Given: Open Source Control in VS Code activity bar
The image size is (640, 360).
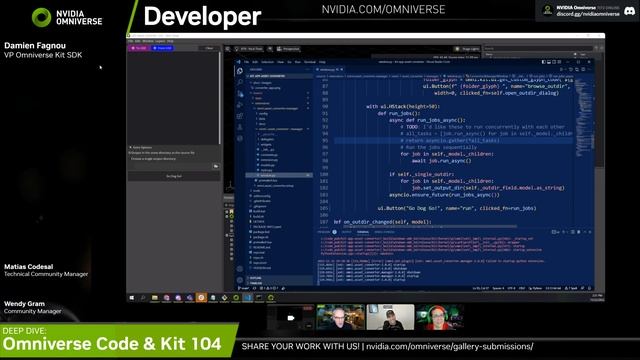Looking at the screenshot, I should pos(240,93).
